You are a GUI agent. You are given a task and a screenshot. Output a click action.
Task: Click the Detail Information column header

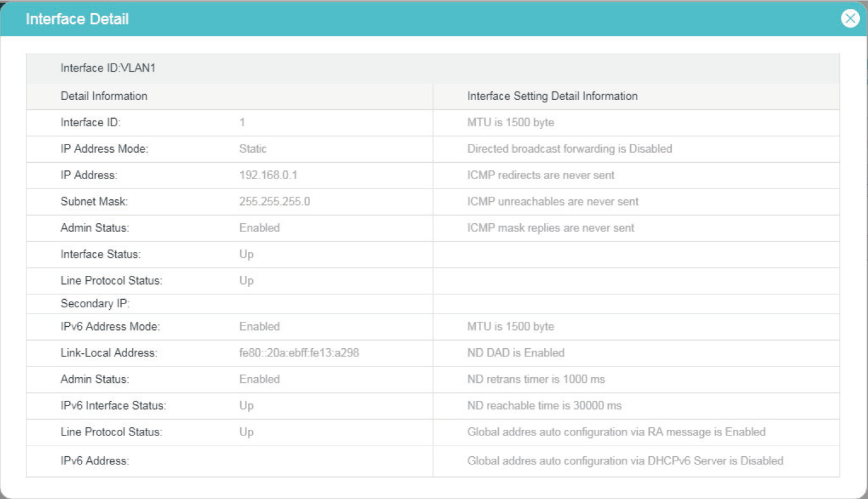pos(104,96)
